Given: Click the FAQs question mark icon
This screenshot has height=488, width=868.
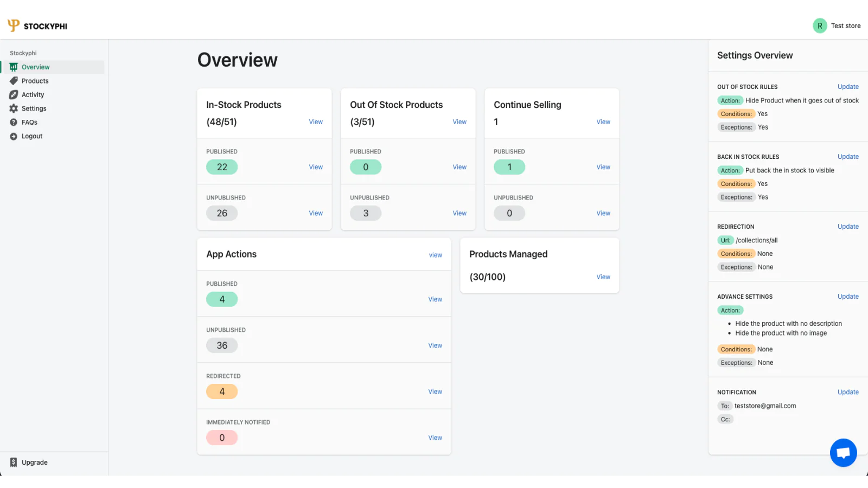Looking at the screenshot, I should click(x=14, y=123).
